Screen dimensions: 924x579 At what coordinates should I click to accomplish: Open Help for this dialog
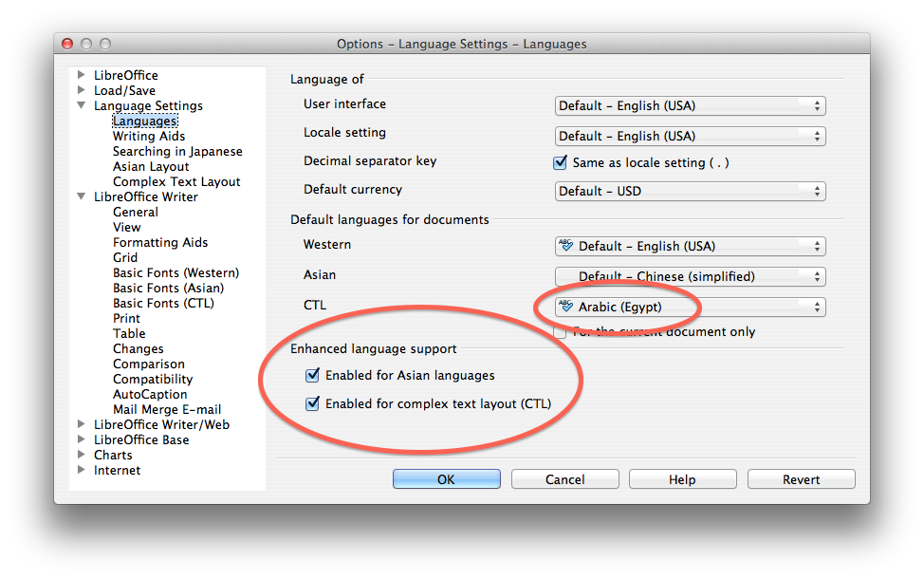682,479
